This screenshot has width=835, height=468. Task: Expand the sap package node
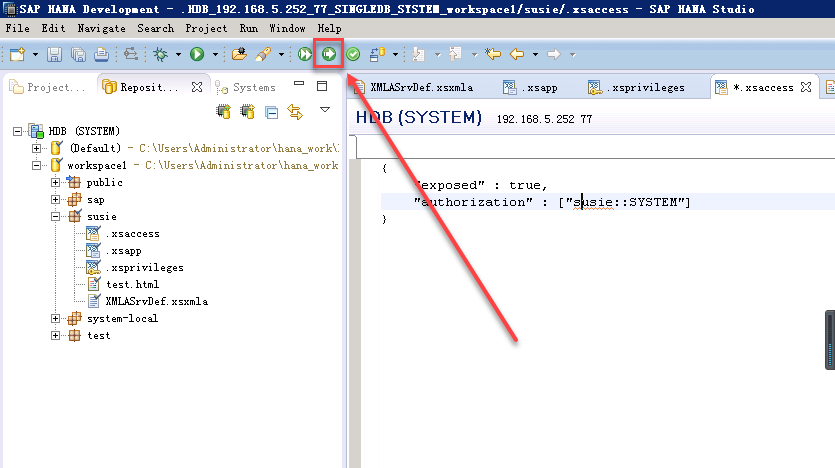point(55,199)
